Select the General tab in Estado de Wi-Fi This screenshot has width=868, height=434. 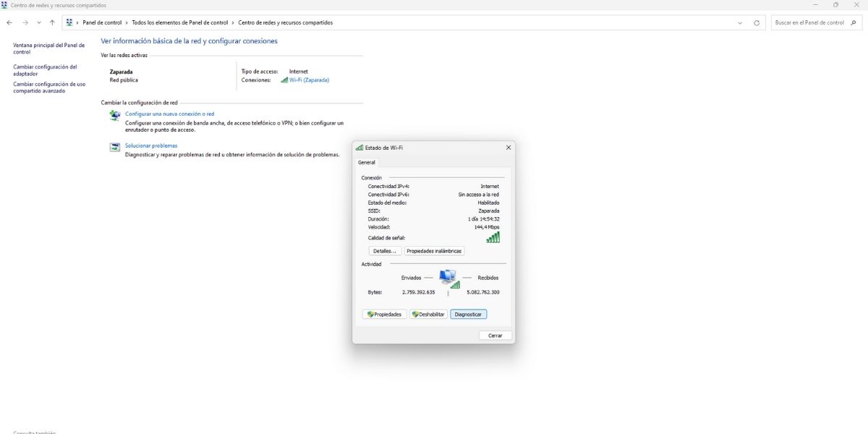coord(367,163)
